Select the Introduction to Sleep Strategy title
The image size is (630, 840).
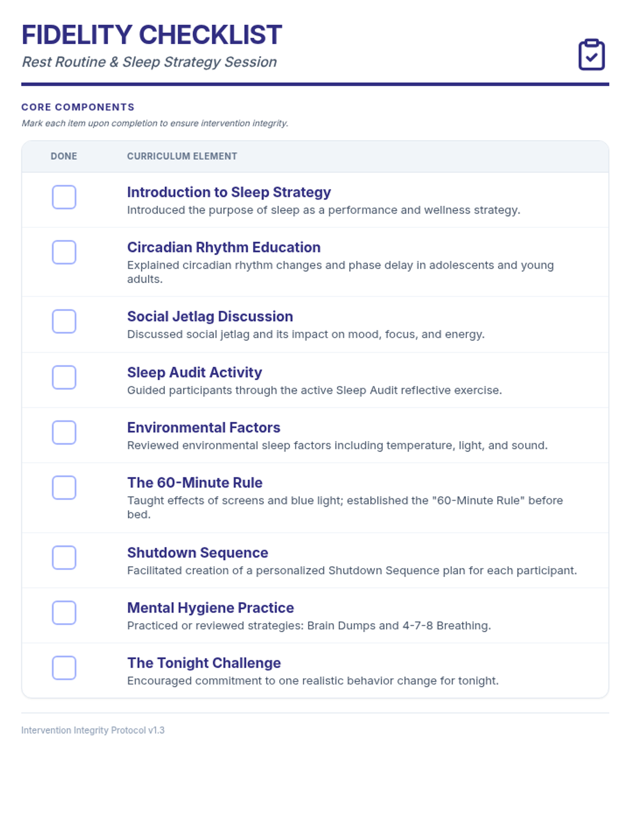click(x=229, y=192)
